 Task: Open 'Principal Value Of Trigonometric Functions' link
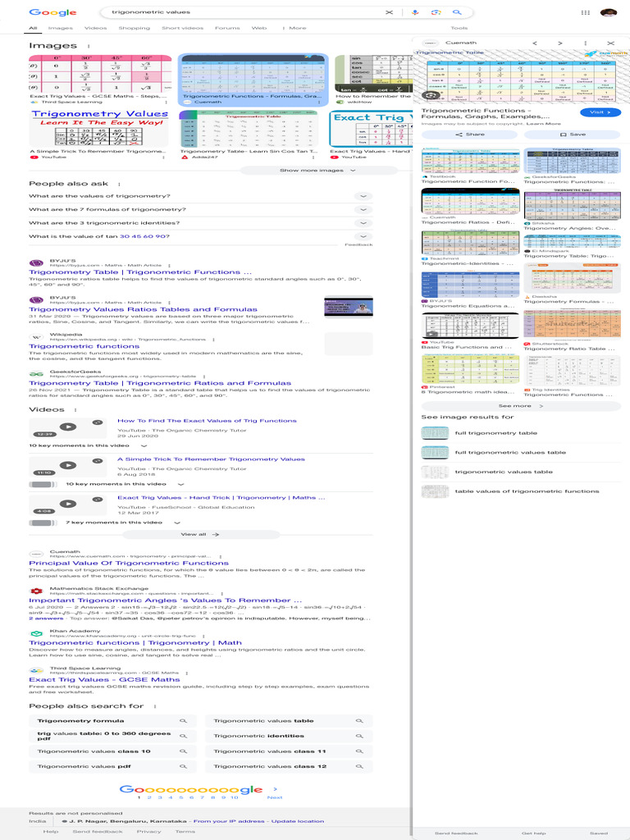point(129,563)
